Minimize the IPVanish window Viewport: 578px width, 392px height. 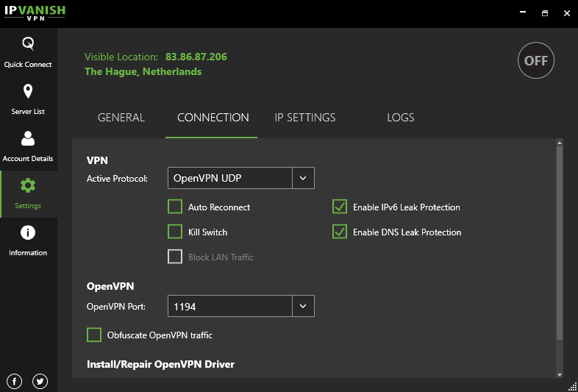click(x=522, y=13)
